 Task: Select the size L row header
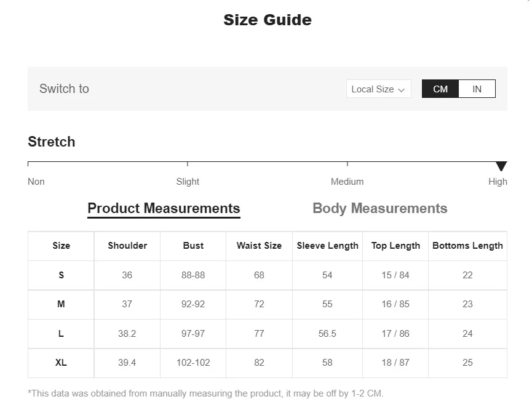[x=61, y=334]
